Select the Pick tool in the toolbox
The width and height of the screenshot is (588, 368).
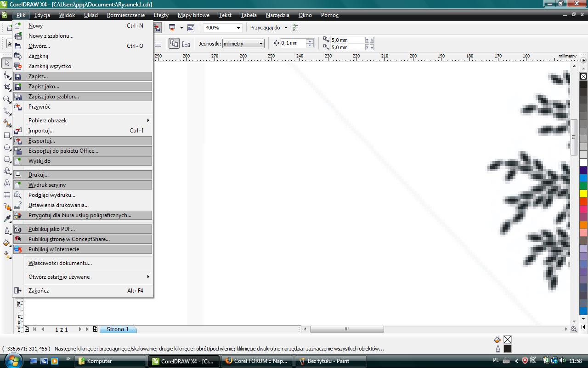[6, 63]
